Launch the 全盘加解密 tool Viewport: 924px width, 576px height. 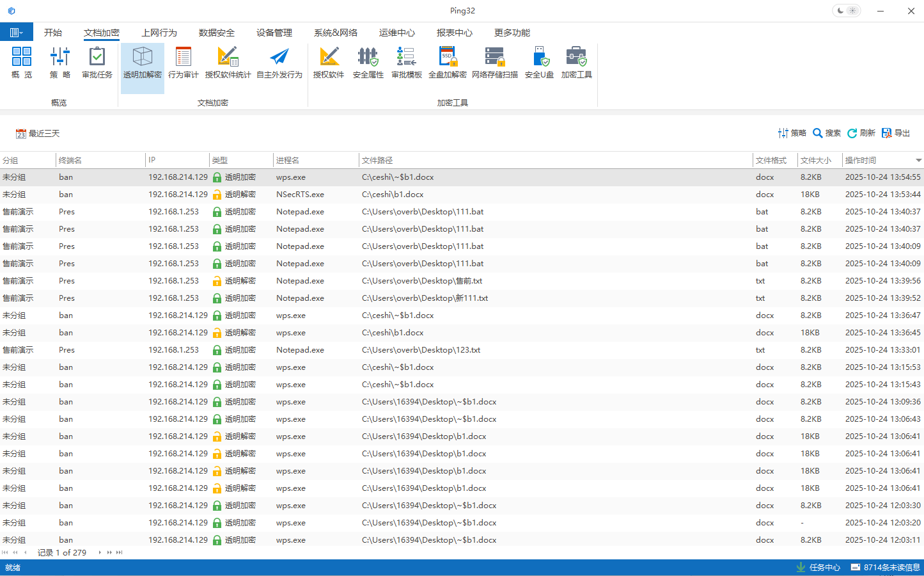point(447,63)
